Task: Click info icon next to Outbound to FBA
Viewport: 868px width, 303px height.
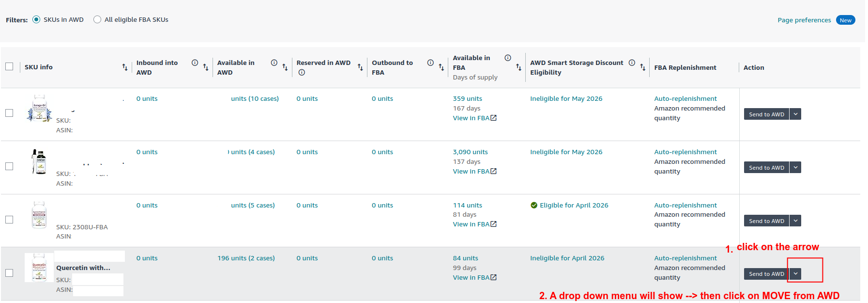Action: (430, 63)
